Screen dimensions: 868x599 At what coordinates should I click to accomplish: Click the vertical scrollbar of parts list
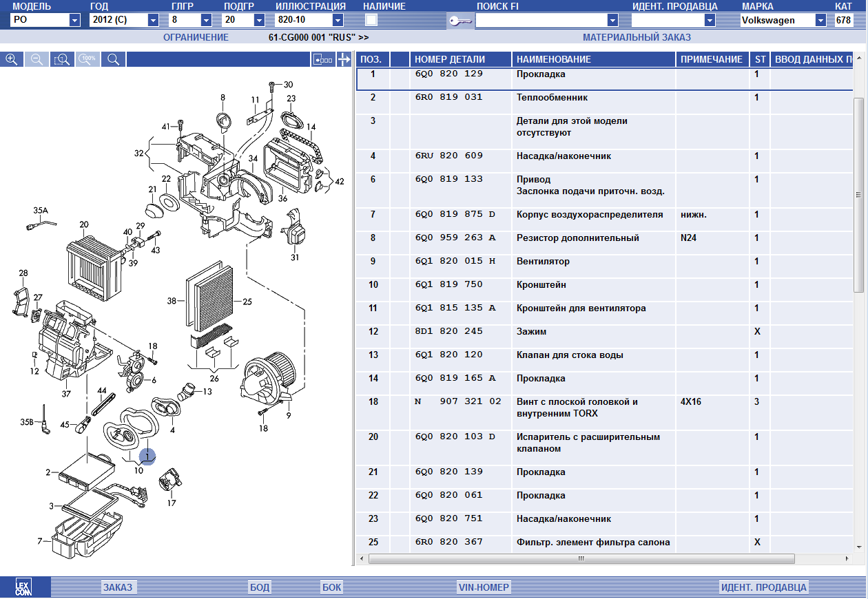tap(858, 194)
